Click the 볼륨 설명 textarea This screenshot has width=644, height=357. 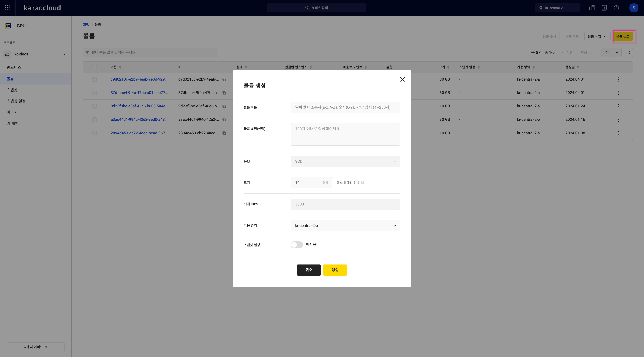(x=345, y=134)
